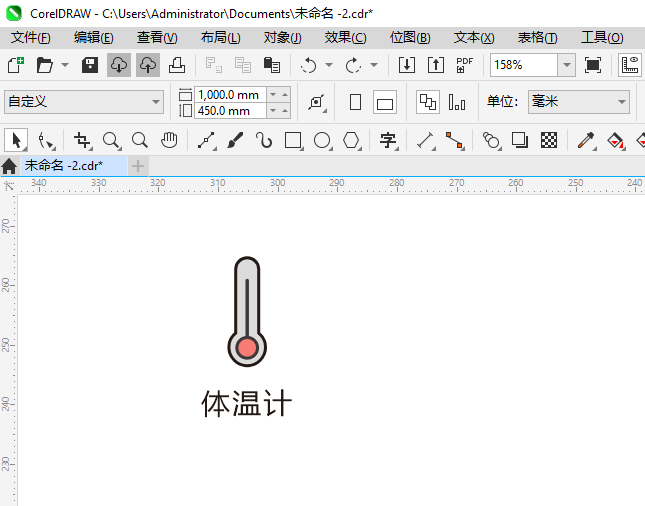Create a new document
The height and width of the screenshot is (506, 645).
16,65
